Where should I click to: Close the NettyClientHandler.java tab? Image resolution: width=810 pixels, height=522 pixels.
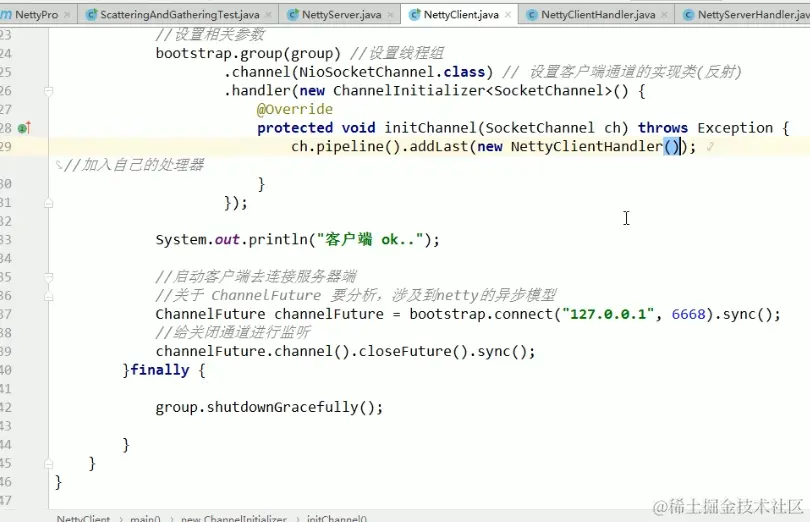coord(664,15)
